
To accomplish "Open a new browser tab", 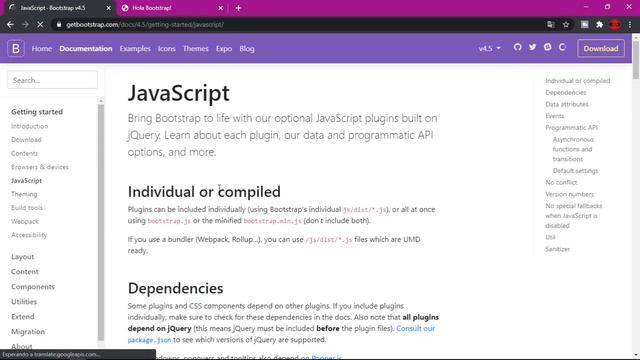I will tap(238, 8).
